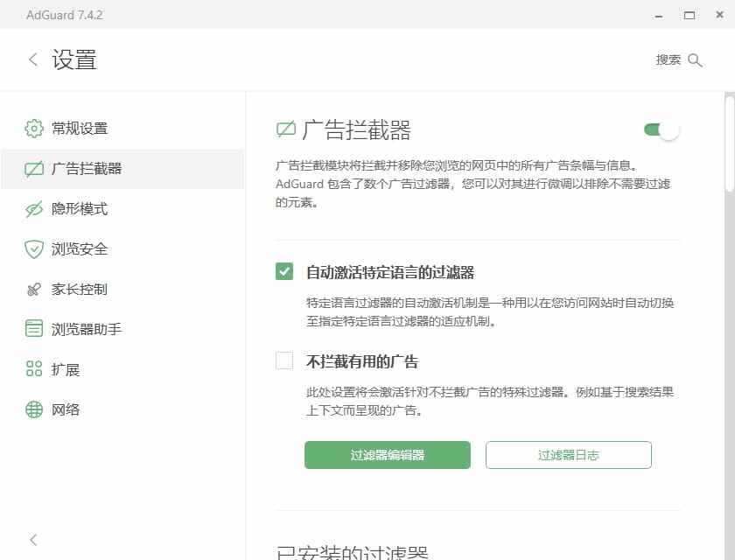Viewport: 735px width, 560px height.
Task: Click the crossed-eye 隐形模式 icon
Action: pos(34,209)
